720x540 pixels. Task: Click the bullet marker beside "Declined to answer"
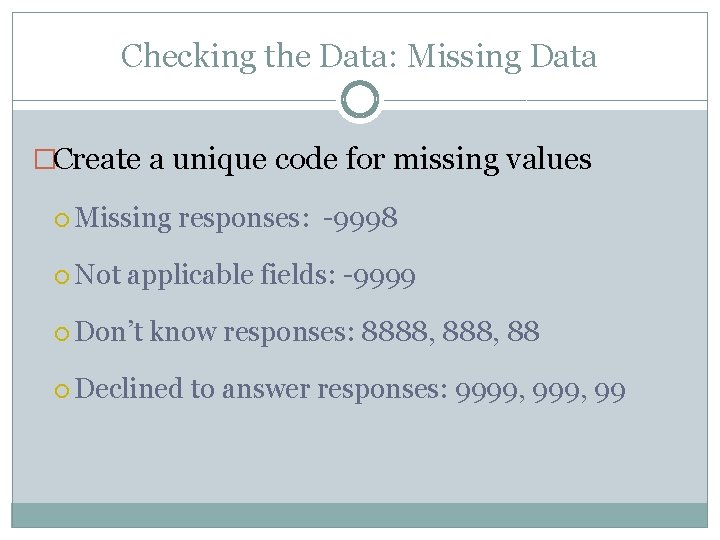click(x=64, y=390)
